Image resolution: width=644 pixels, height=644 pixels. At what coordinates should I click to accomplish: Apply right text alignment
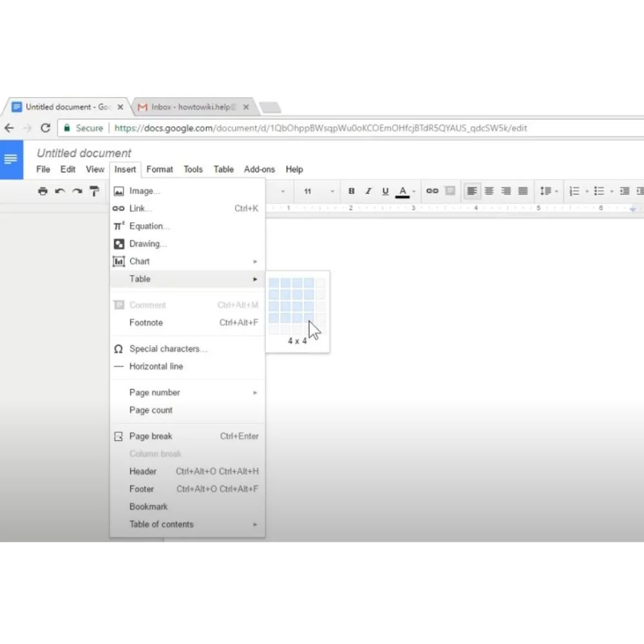(506, 191)
